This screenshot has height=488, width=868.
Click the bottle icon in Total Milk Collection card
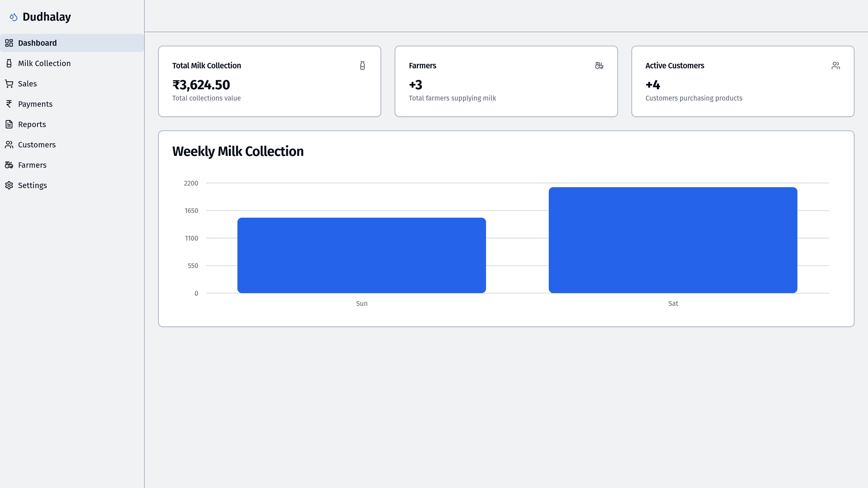[x=362, y=65]
